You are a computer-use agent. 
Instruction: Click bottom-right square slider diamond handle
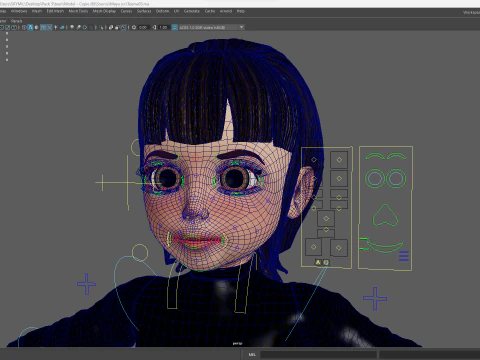coord(339,247)
